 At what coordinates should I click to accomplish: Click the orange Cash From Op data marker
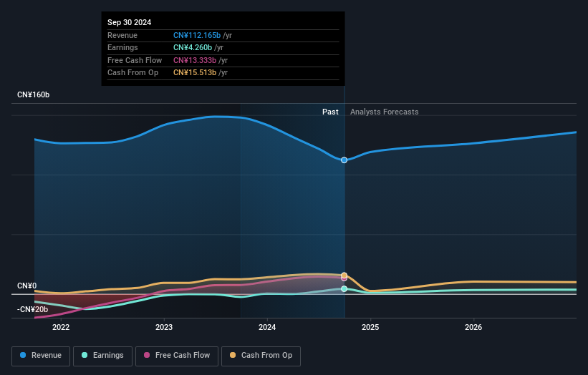click(344, 276)
